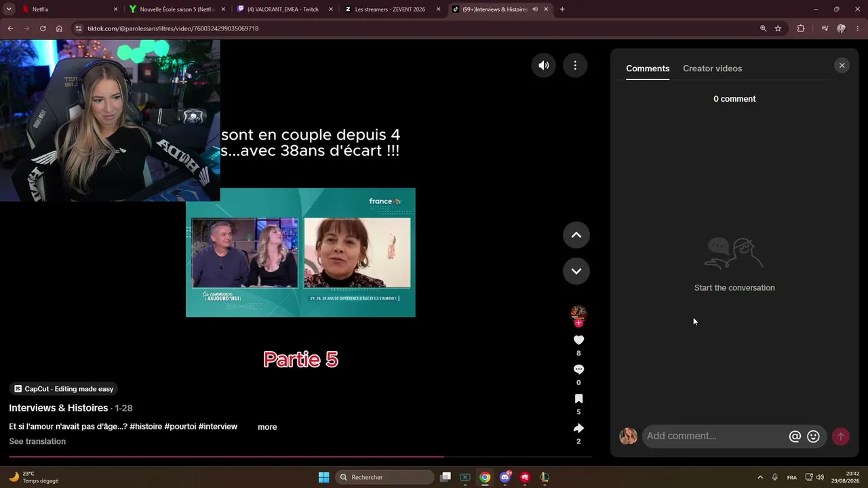
Task: Reload the TikTok page
Action: 43,28
